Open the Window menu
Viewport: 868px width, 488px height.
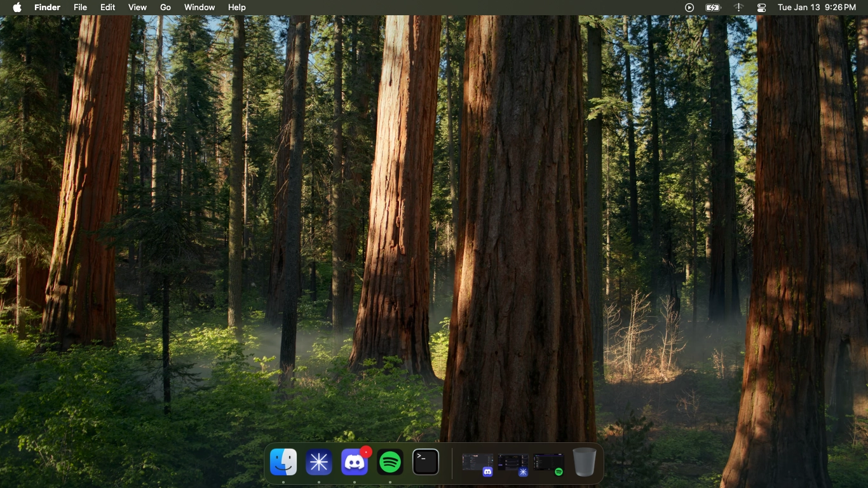200,8
